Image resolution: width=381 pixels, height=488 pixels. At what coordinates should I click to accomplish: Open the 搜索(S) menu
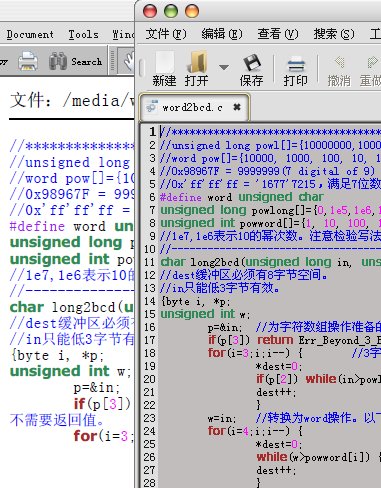(x=334, y=34)
